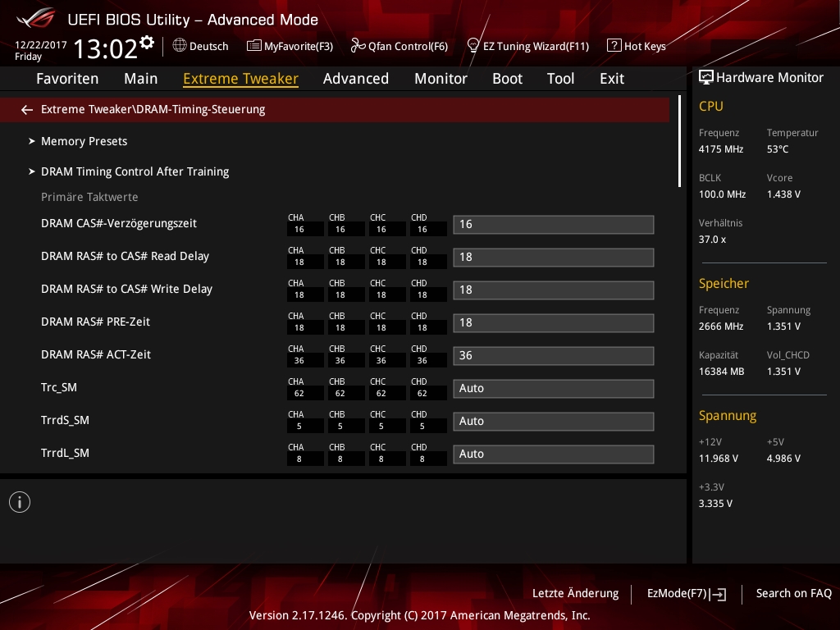The height and width of the screenshot is (630, 840).
Task: Select the TrrdL_SM label
Action: tap(65, 453)
